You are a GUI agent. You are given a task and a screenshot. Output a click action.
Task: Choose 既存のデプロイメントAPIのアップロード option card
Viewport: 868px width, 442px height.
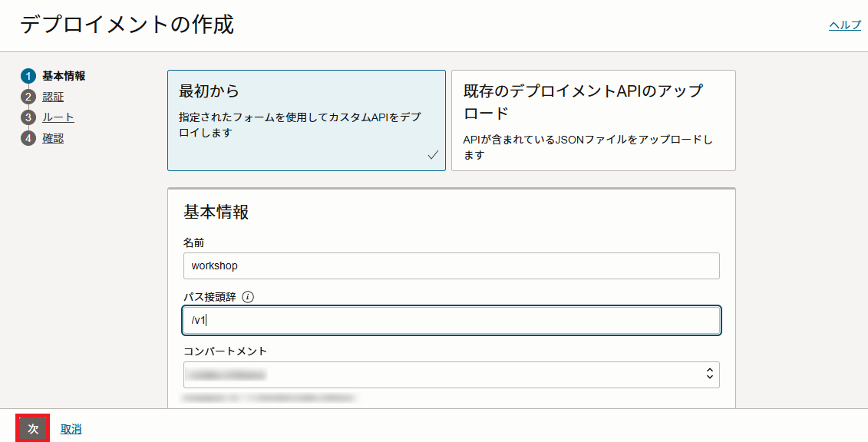[x=592, y=120]
